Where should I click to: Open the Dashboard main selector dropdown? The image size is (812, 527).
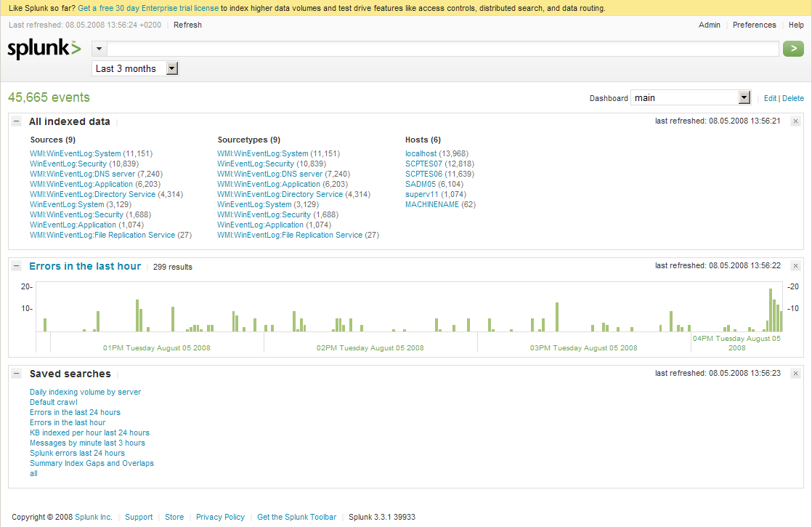click(691, 98)
